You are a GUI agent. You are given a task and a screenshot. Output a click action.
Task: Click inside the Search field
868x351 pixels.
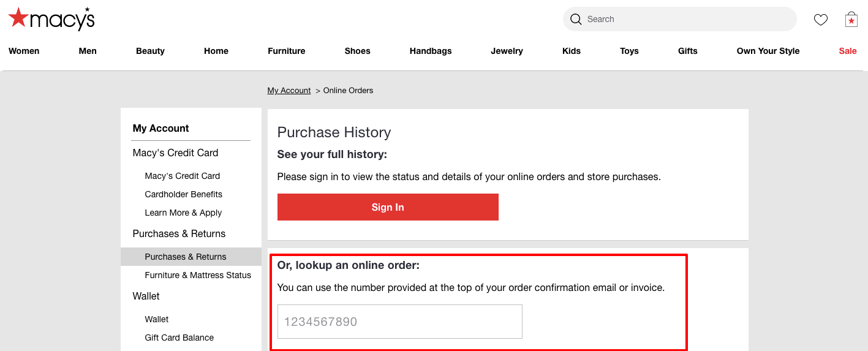[680, 19]
